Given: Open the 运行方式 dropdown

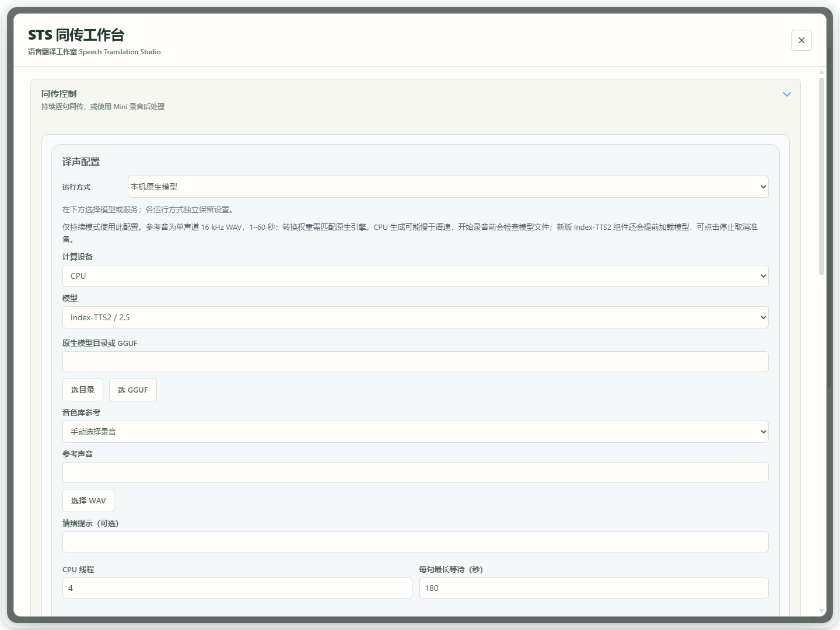Looking at the screenshot, I should coord(448,187).
